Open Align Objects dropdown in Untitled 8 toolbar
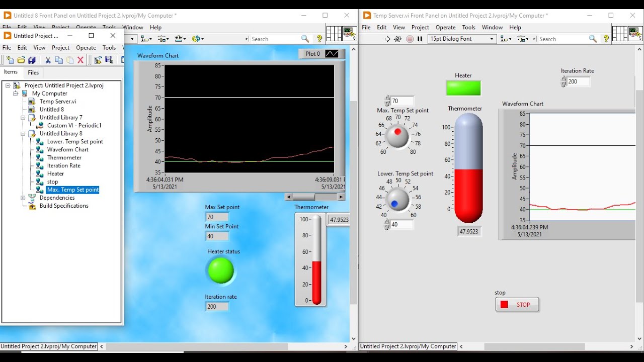 (x=146, y=39)
